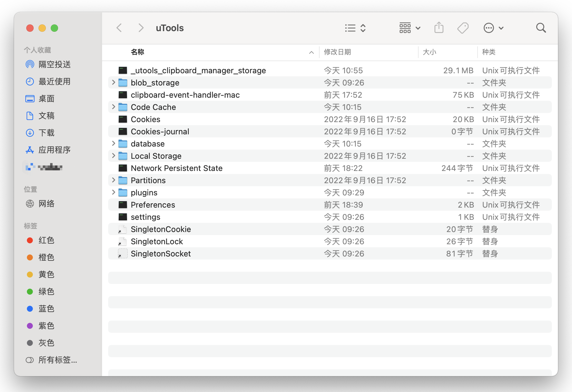
Task: Select the settings file icon
Action: click(x=123, y=217)
